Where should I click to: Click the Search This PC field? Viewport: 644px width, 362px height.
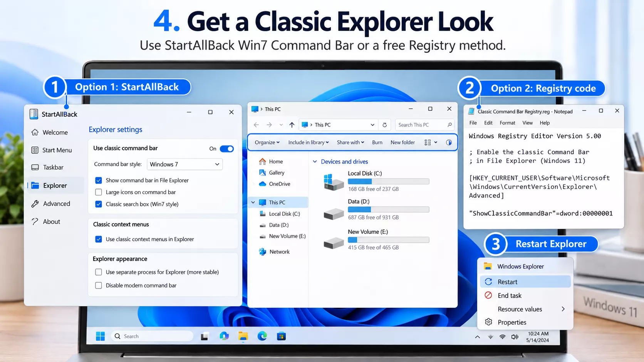tap(424, 125)
